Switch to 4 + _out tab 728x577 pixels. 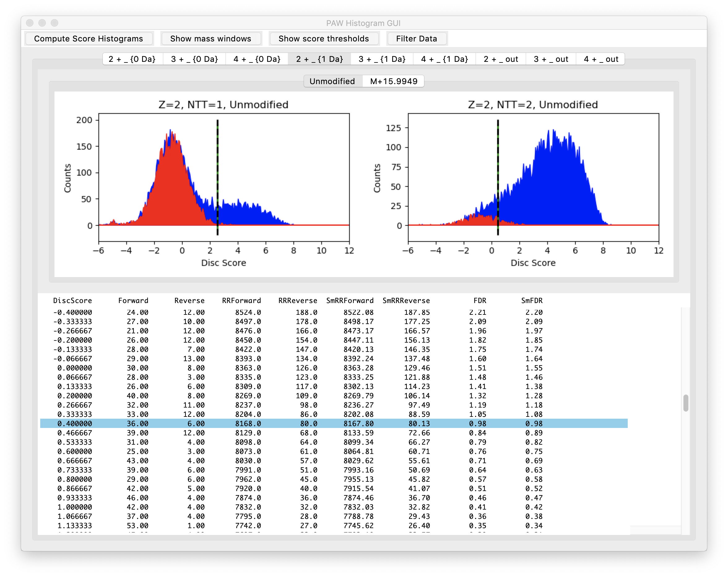click(601, 59)
